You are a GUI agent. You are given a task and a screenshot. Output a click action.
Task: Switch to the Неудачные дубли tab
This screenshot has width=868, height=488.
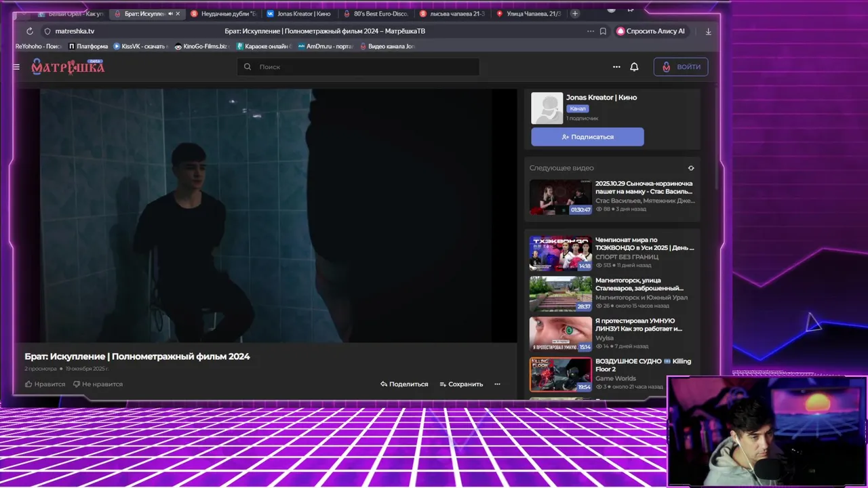(224, 14)
